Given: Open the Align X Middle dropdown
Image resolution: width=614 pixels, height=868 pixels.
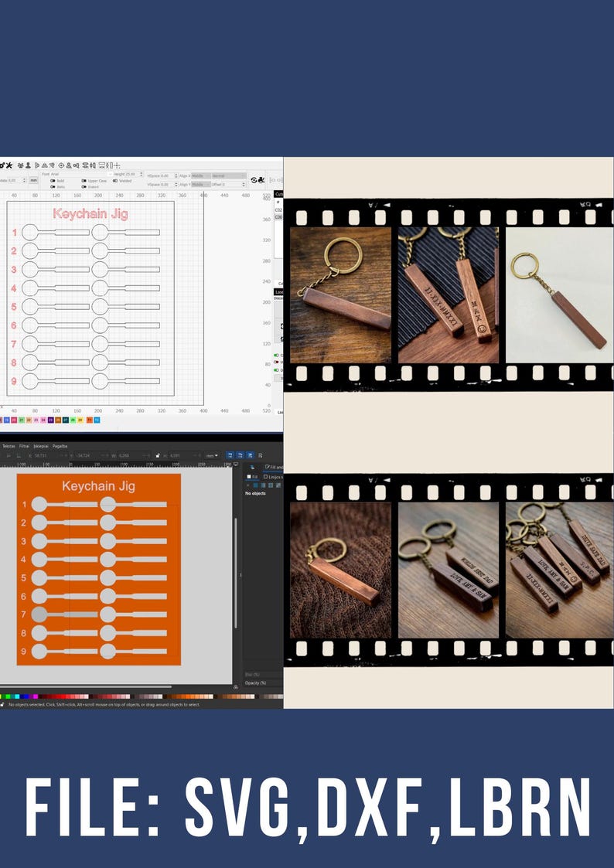Looking at the screenshot, I should click(x=201, y=176).
